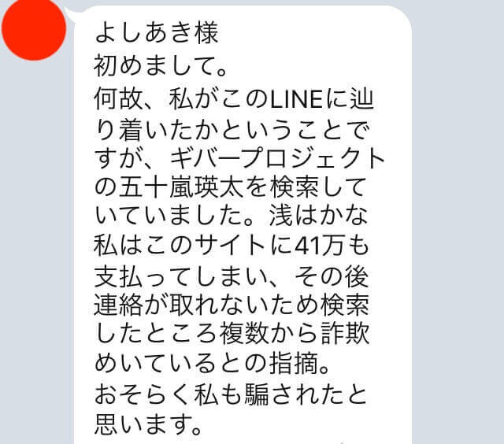Click the text ギバープロジェクト in the bubble
The image size is (504, 444).
click(x=277, y=158)
